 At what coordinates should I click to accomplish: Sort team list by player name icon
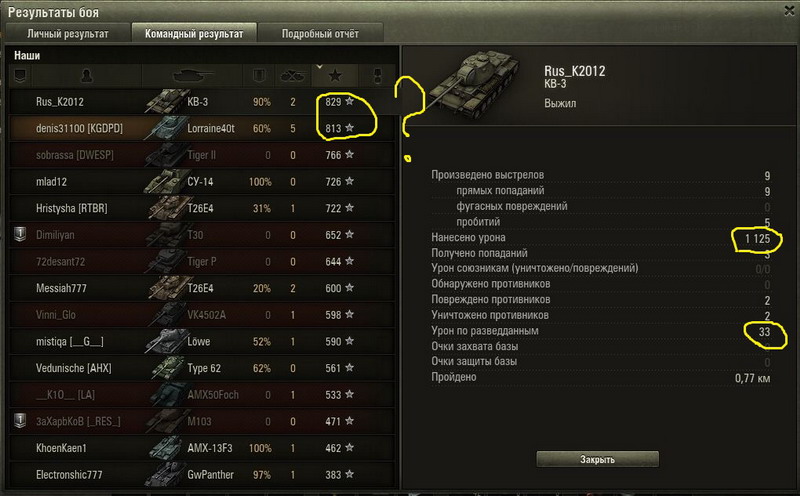87,76
